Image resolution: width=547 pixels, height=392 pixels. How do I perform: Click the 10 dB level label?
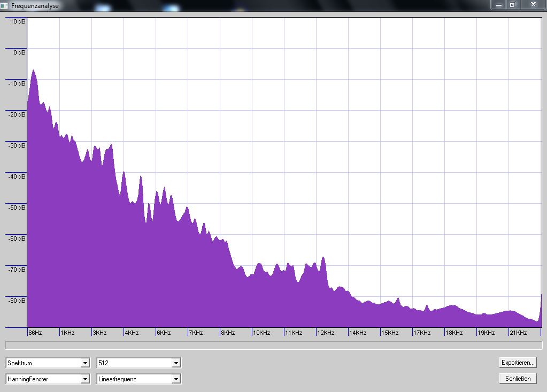(18, 21)
